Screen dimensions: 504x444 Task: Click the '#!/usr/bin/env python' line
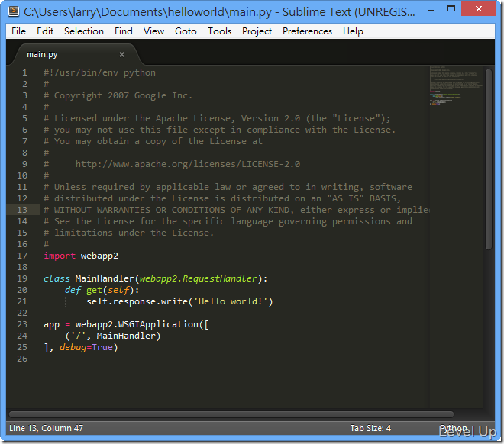[99, 72]
